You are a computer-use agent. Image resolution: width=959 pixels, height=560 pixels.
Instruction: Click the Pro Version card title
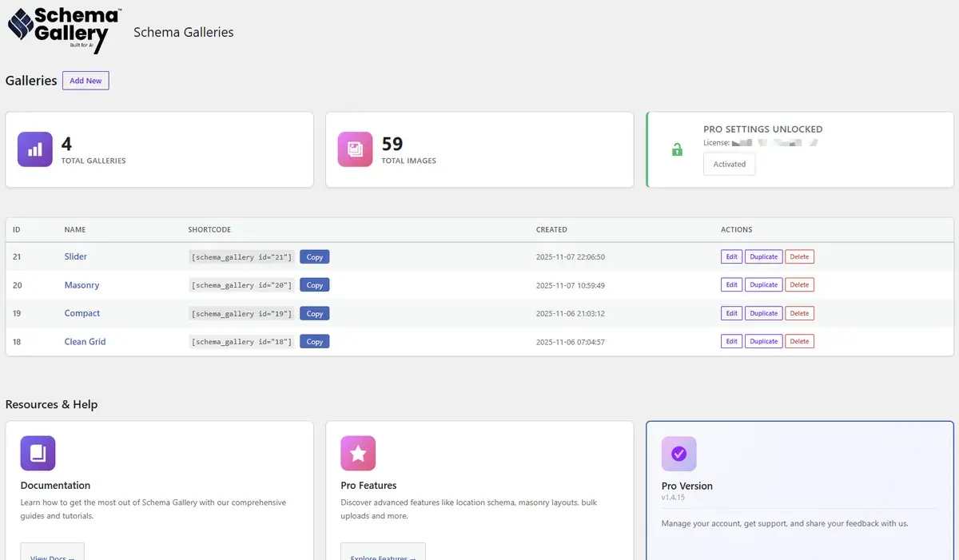pyautogui.click(x=686, y=486)
